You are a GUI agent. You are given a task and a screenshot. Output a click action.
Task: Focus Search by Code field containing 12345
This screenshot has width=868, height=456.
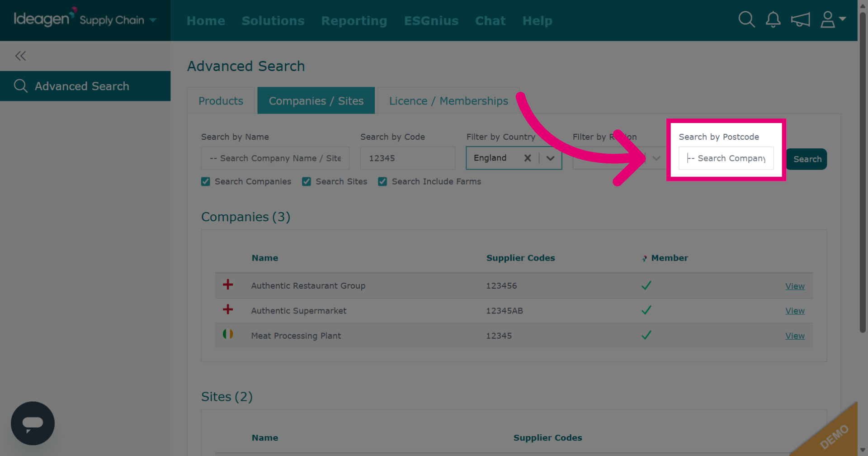point(407,158)
